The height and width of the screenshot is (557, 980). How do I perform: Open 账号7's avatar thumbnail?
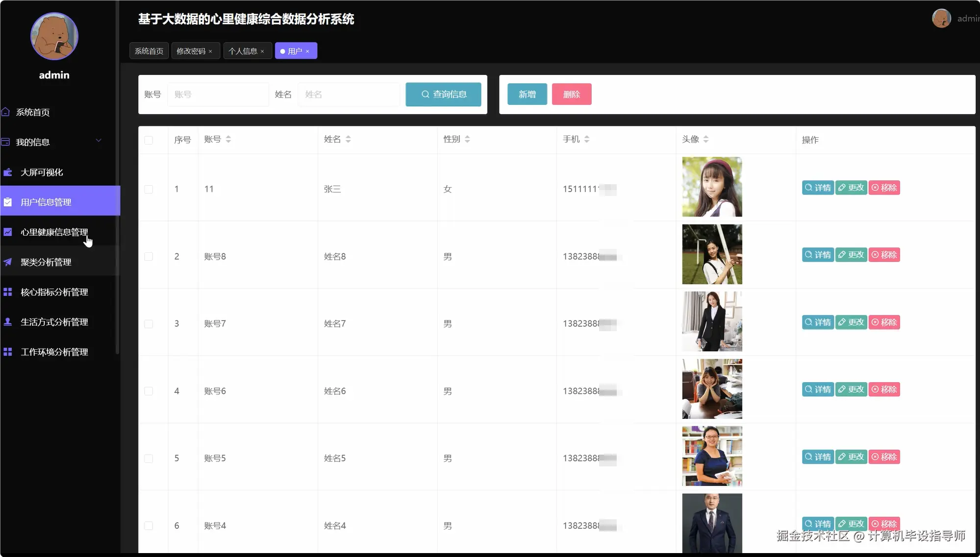[712, 321]
